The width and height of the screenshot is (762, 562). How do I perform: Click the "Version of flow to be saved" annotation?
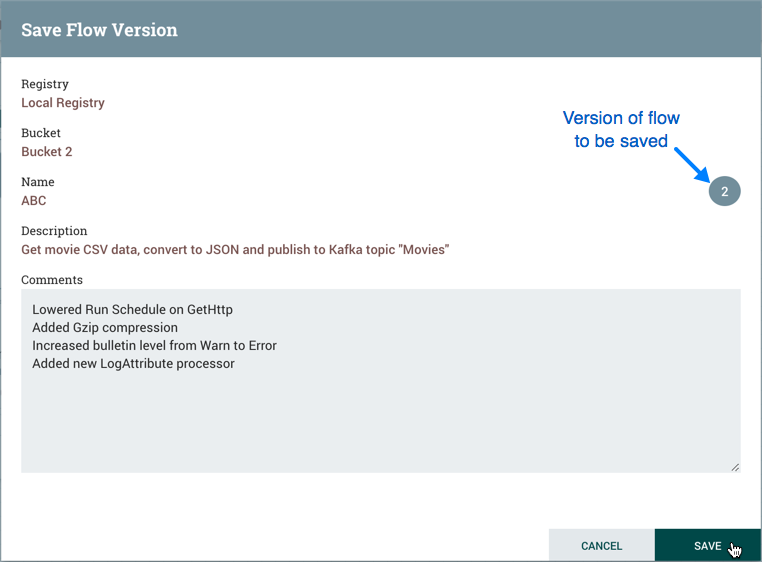click(621, 130)
